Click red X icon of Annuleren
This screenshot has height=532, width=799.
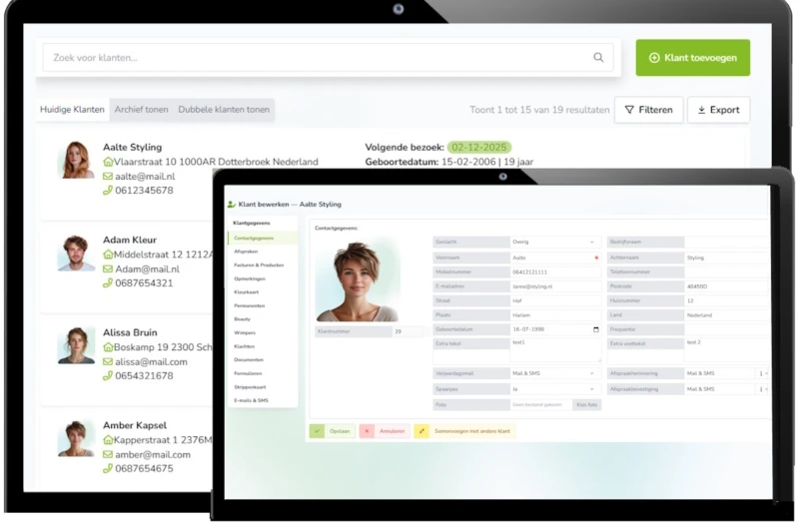367,431
